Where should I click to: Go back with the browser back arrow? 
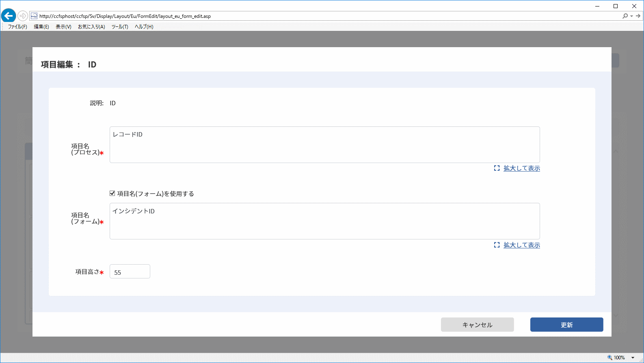coord(9,16)
